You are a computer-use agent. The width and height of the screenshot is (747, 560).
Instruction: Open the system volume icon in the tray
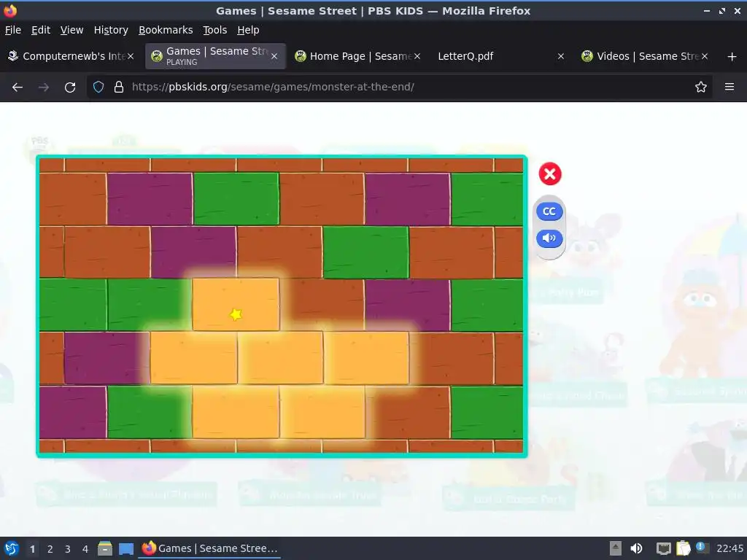(x=636, y=548)
